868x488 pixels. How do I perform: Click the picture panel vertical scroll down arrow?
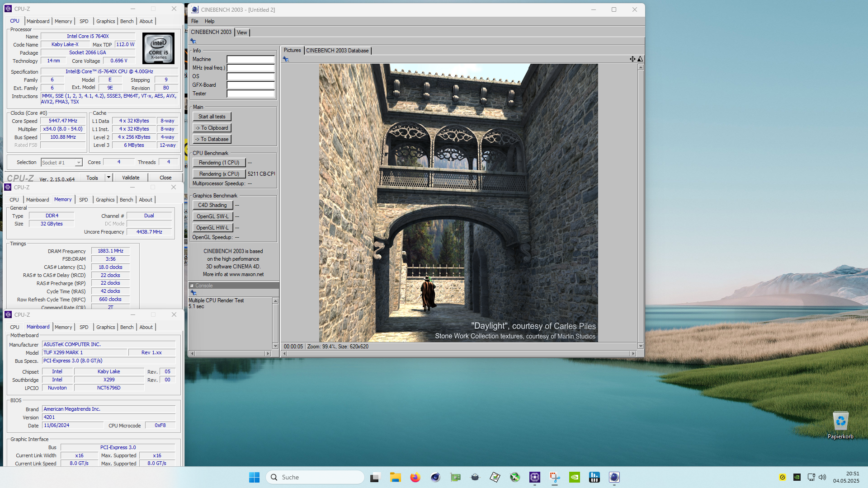pyautogui.click(x=641, y=346)
